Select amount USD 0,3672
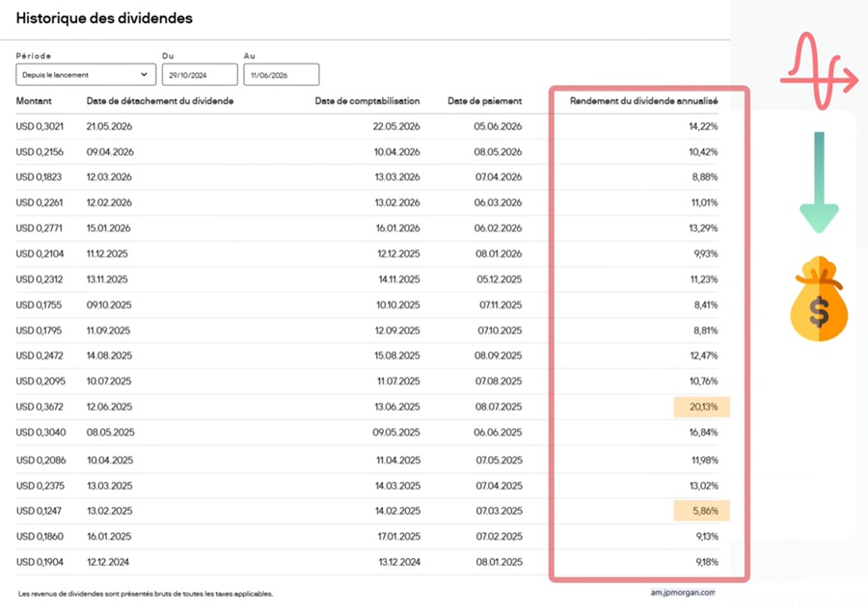 (x=40, y=407)
